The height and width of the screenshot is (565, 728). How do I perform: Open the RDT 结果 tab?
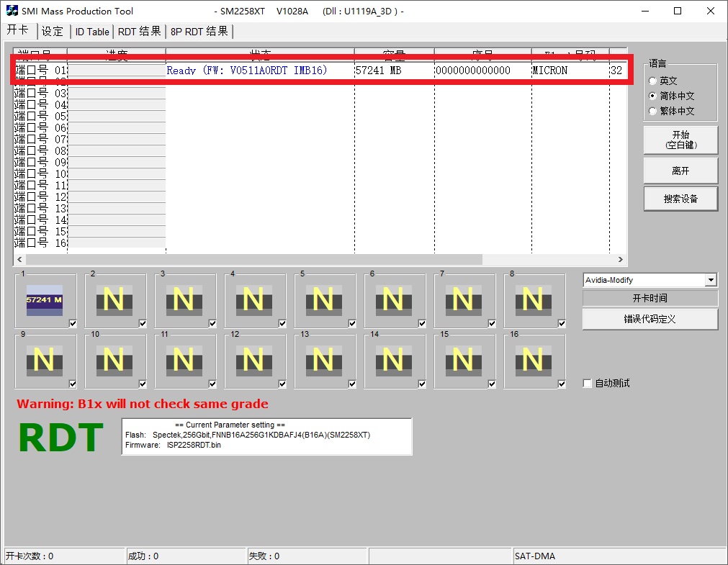140,32
